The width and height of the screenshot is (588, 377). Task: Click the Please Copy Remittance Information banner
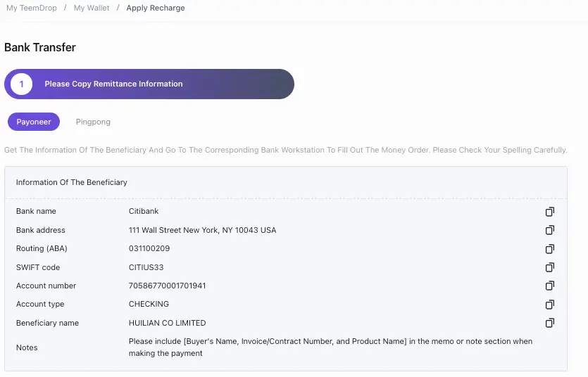click(x=113, y=84)
